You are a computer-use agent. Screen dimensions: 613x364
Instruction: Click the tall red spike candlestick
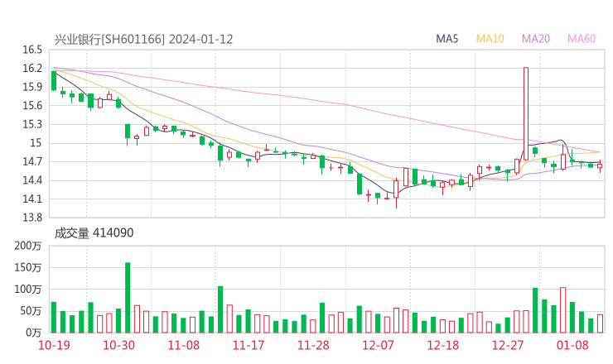click(526, 113)
